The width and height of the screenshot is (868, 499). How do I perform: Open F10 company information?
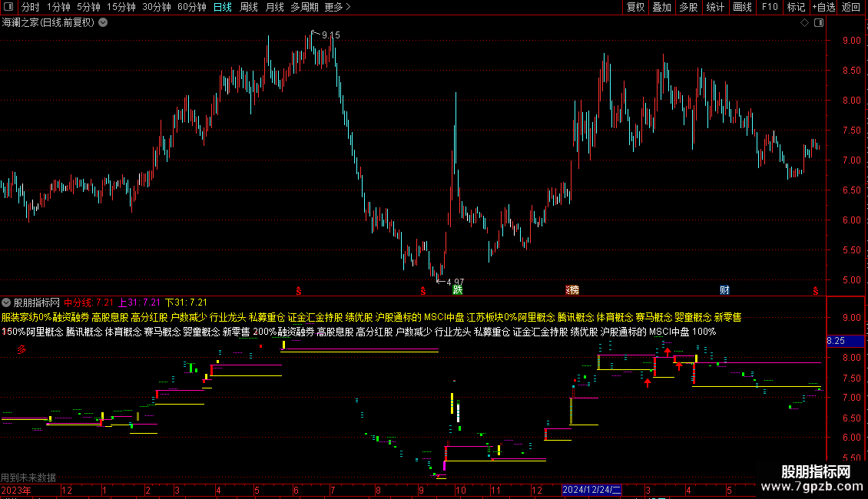coord(770,7)
